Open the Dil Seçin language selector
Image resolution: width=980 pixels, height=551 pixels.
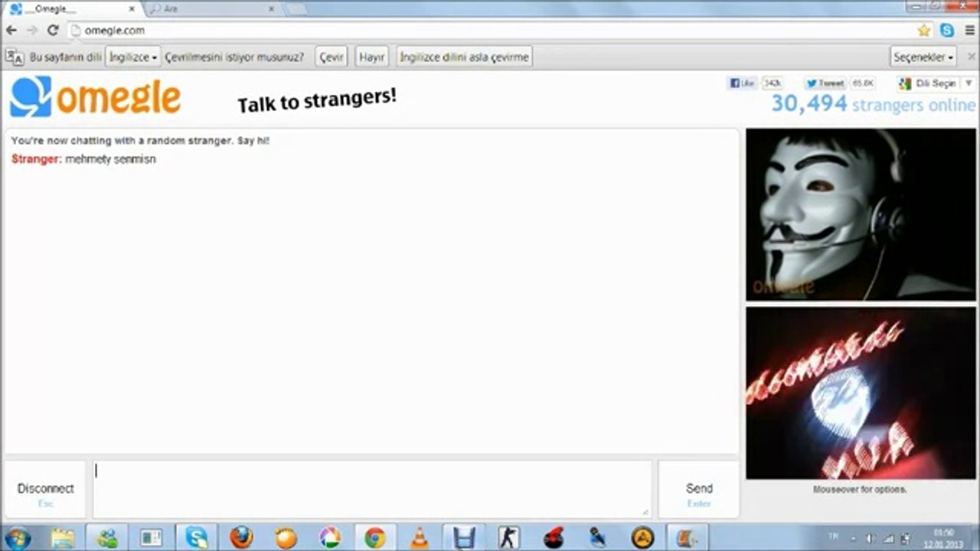(936, 83)
